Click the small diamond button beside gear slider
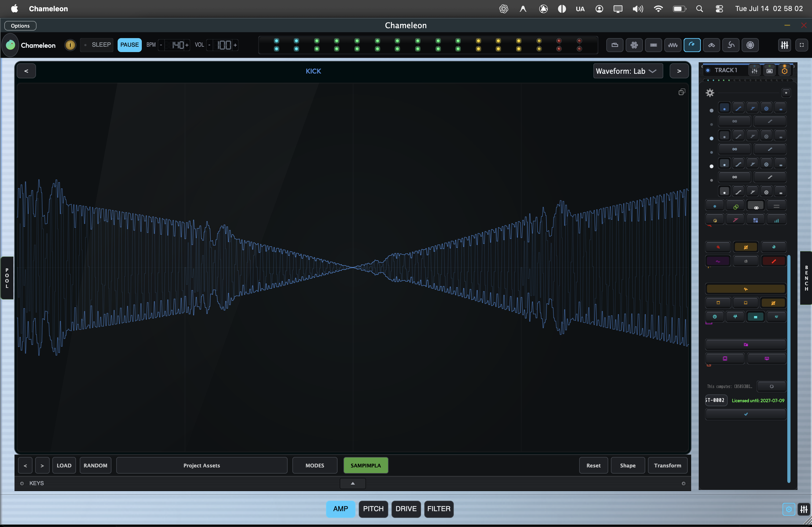Image resolution: width=812 pixels, height=527 pixels. coord(786,93)
